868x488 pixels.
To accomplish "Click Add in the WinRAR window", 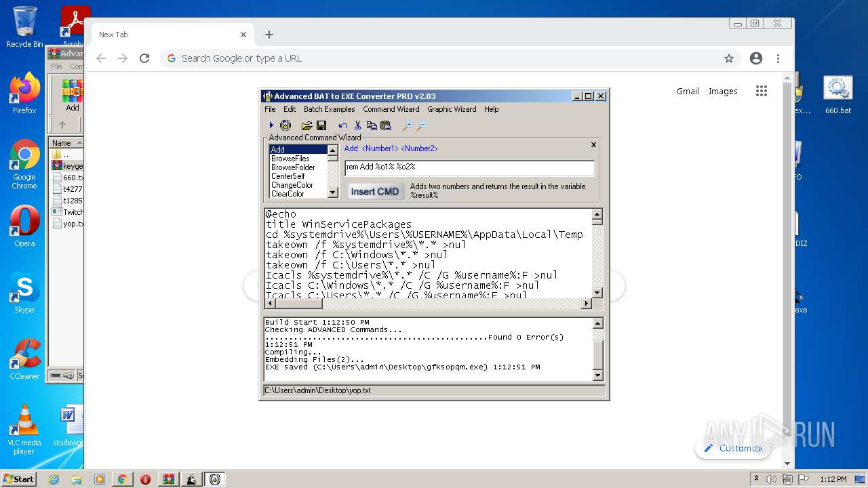I will click(72, 95).
